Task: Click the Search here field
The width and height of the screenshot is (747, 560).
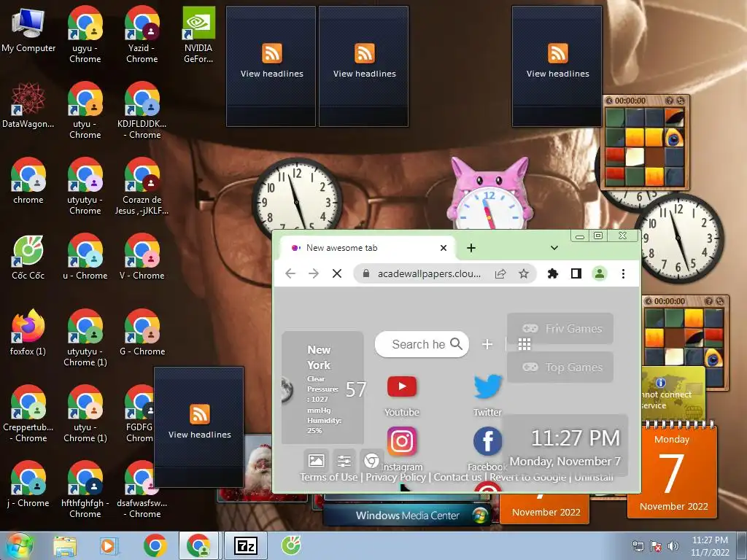Action: point(422,344)
